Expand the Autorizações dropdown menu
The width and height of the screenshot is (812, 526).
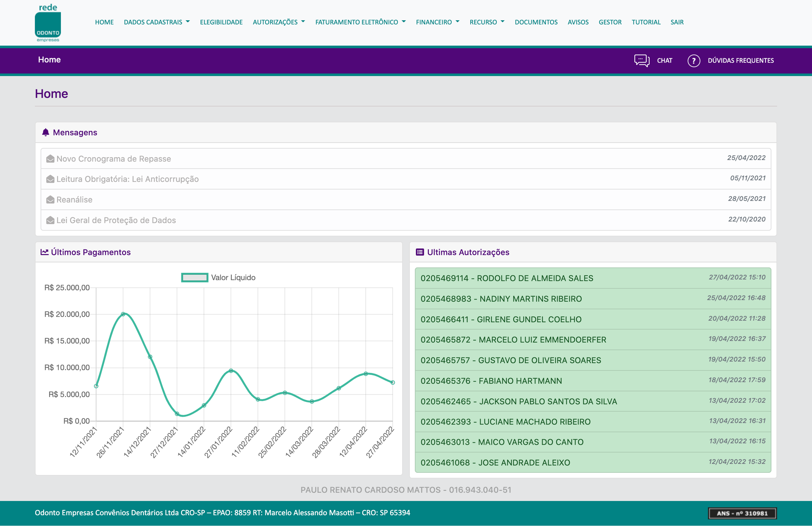point(279,22)
